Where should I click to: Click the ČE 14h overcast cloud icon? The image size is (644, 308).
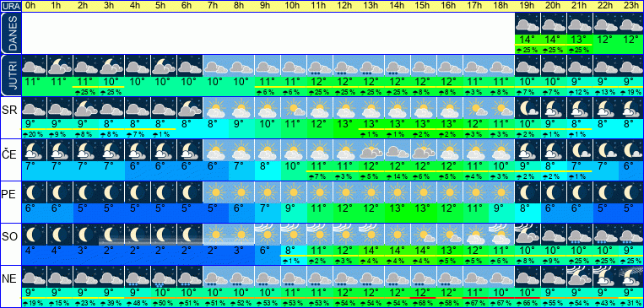pyautogui.click(x=398, y=150)
